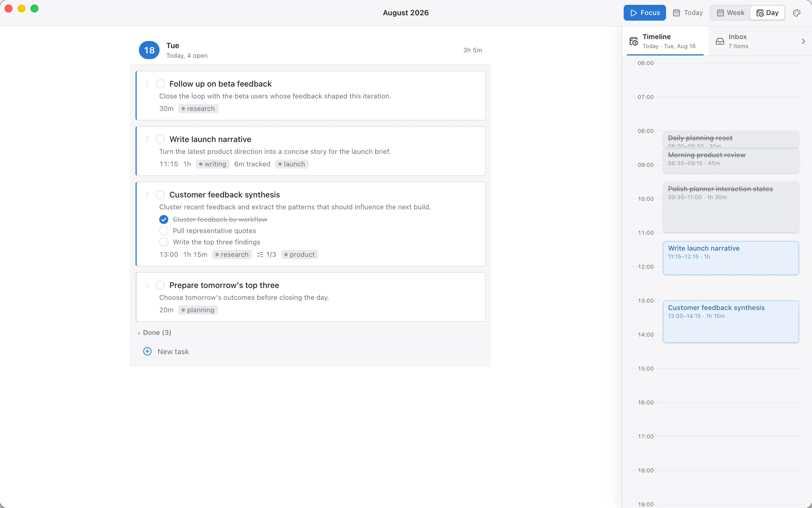
Task: Open the theme palette icon
Action: coord(796,13)
